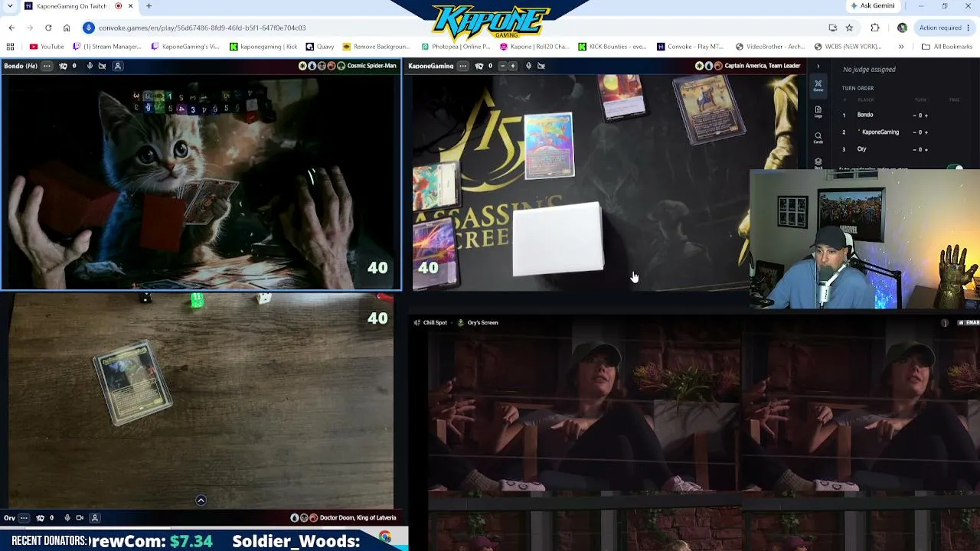Increase KaponeGaming's counter with plus button

513,66
